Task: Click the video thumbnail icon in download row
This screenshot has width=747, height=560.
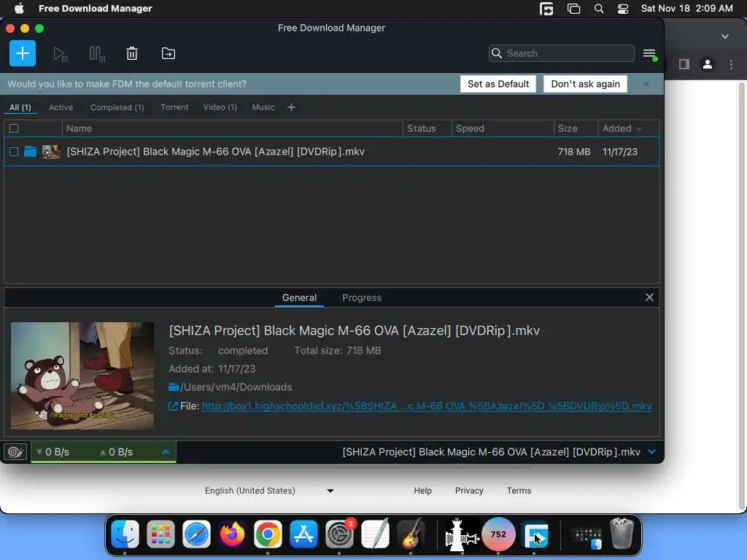Action: click(51, 152)
